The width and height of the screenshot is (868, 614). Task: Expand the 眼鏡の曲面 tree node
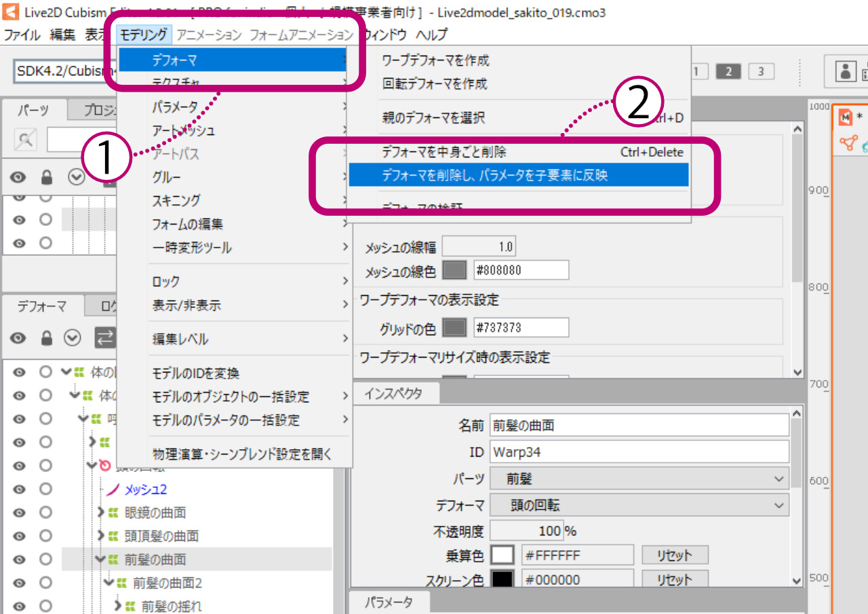pos(102,512)
